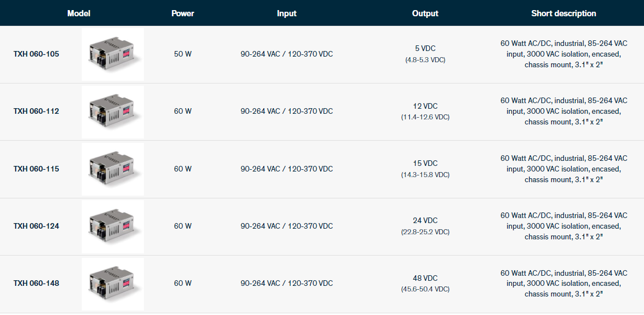Select the TXH 060-115 power supply thumbnail
Viewport: 644px width, 315px height.
tap(113, 169)
